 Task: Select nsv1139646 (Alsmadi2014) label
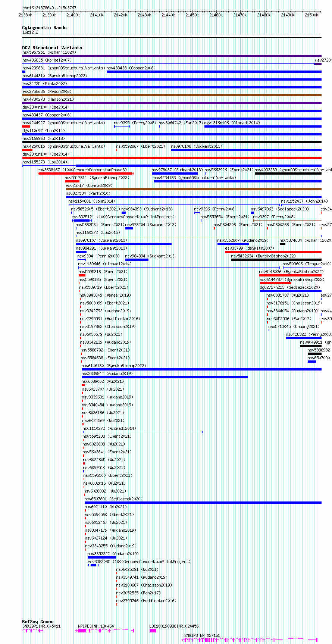105,264
